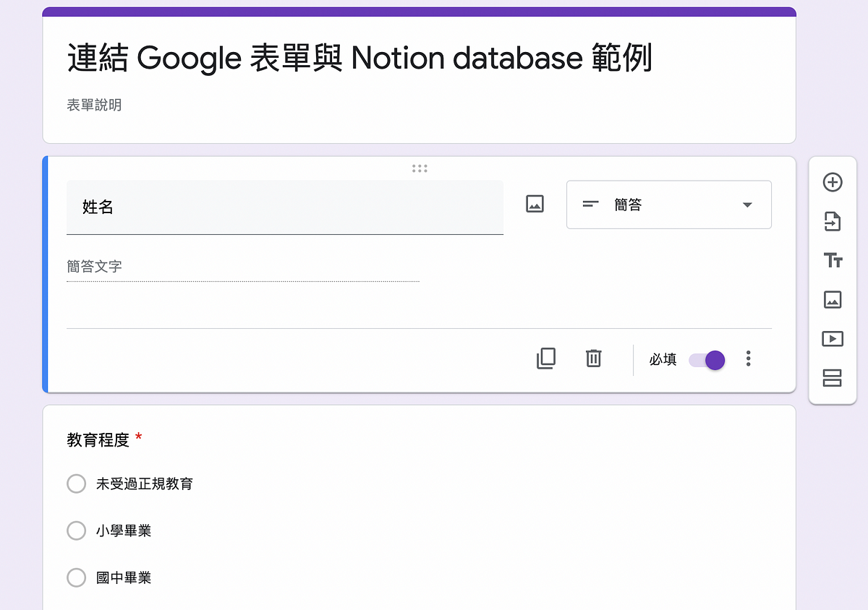This screenshot has height=610, width=868.
Task: Add title and description Tt icon
Action: pos(833,260)
